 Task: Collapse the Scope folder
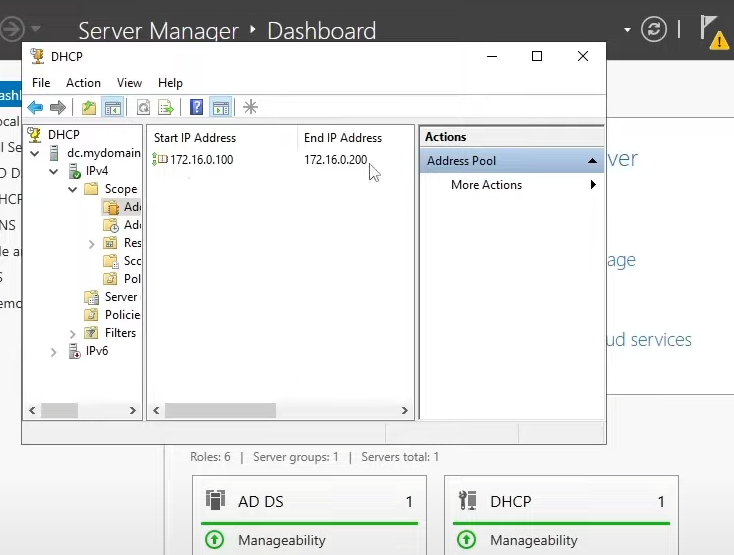point(72,190)
